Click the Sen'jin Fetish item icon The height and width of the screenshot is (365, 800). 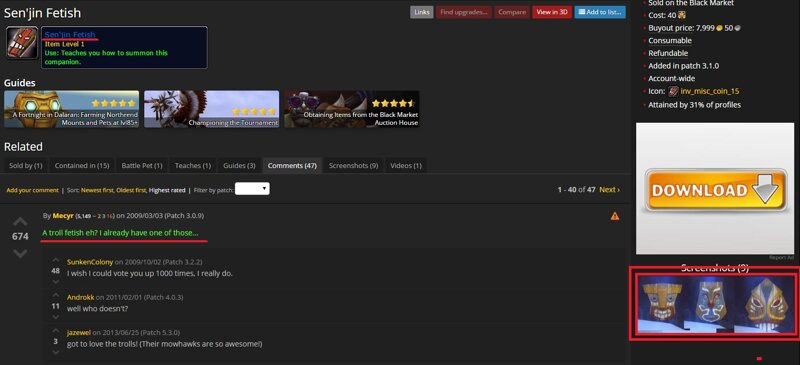[x=22, y=43]
